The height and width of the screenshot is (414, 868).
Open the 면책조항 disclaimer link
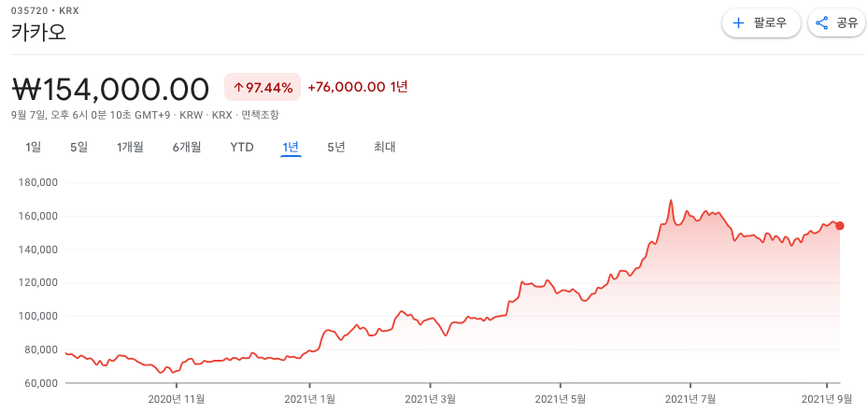tap(260, 115)
